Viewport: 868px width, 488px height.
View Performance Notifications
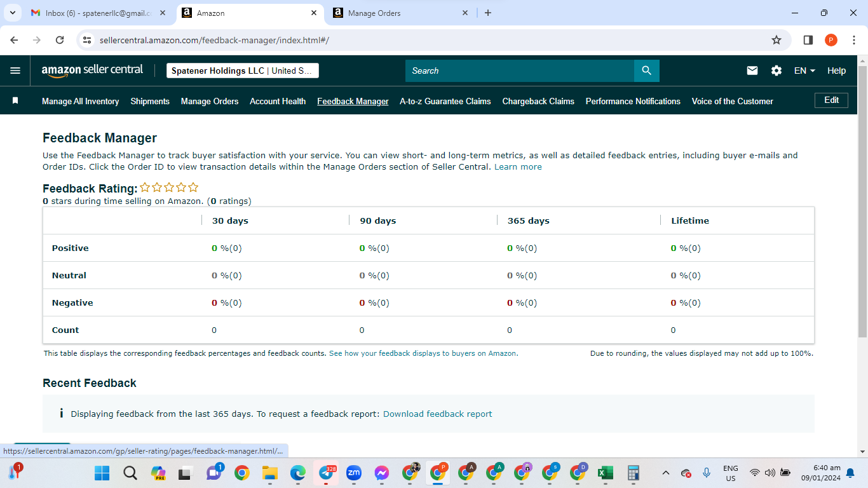point(633,101)
